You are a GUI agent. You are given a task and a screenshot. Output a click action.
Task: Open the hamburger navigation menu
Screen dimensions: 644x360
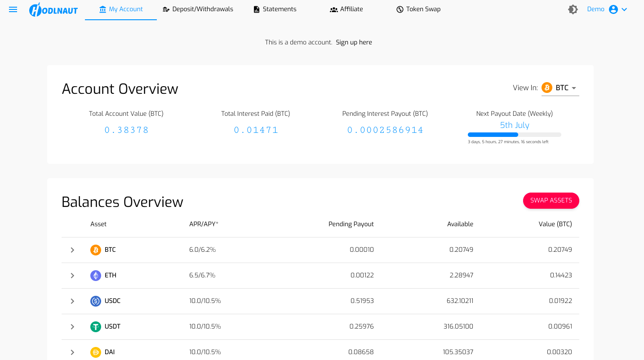click(x=13, y=9)
